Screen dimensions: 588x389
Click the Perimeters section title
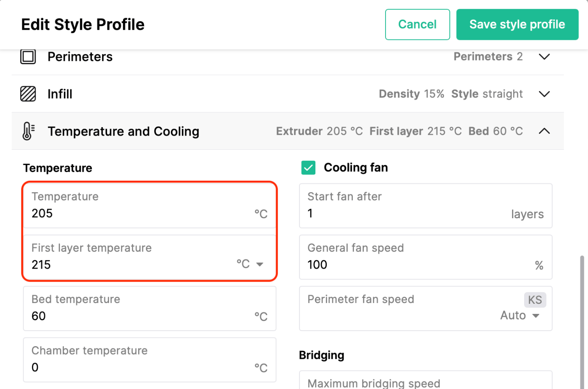[x=80, y=57]
